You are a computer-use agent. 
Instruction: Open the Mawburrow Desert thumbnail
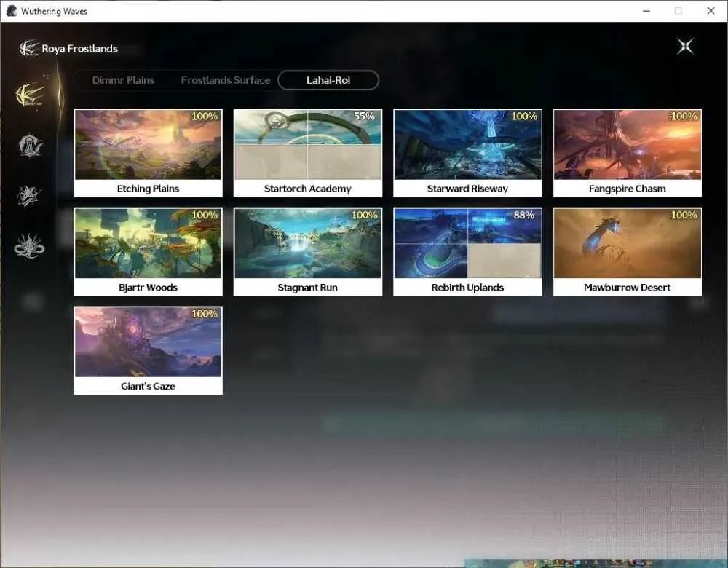(x=628, y=243)
